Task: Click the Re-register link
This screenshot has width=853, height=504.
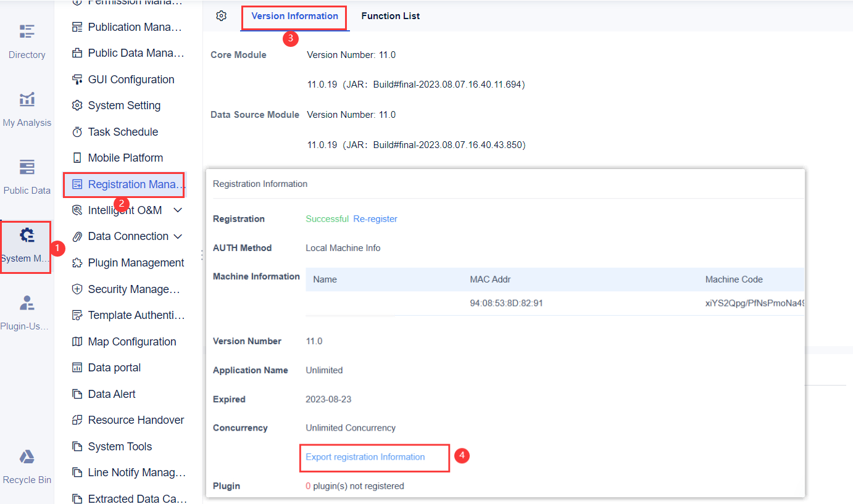Action: (375, 218)
